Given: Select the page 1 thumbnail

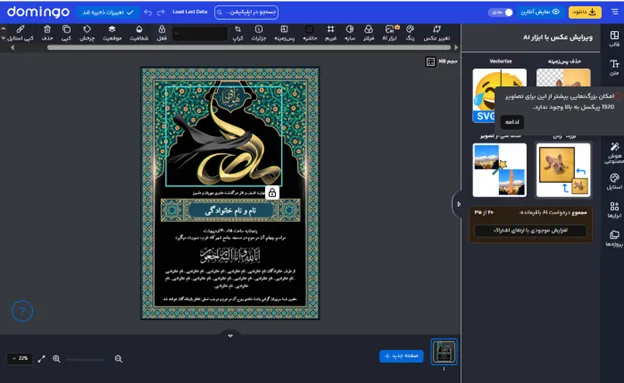Looking at the screenshot, I should click(x=444, y=352).
